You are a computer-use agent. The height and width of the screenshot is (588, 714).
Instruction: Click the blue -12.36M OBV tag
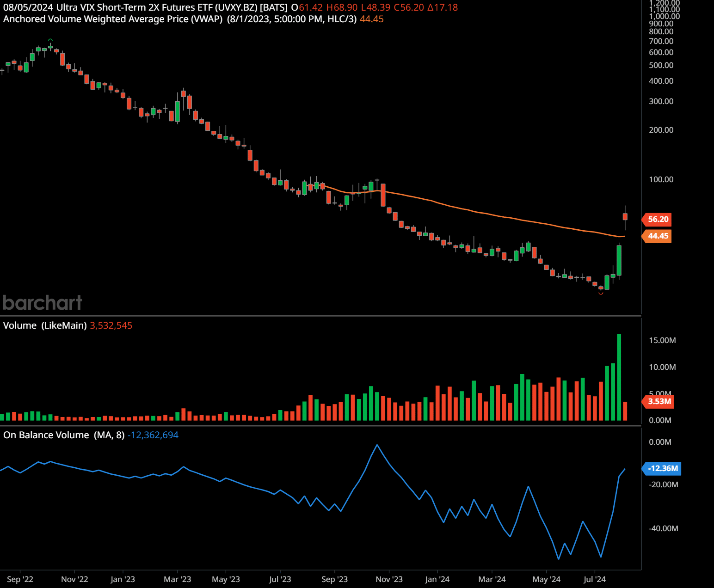click(x=662, y=468)
